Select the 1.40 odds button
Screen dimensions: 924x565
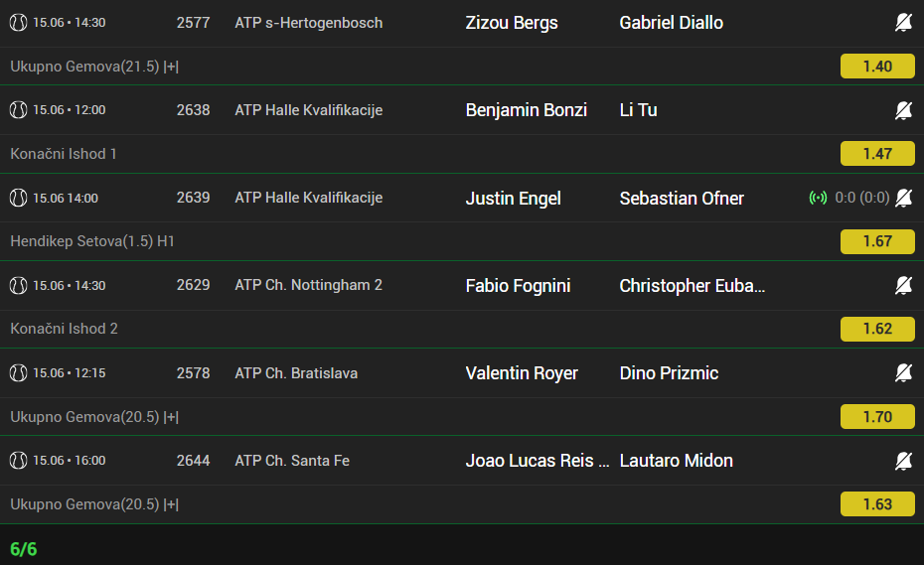pos(877,66)
